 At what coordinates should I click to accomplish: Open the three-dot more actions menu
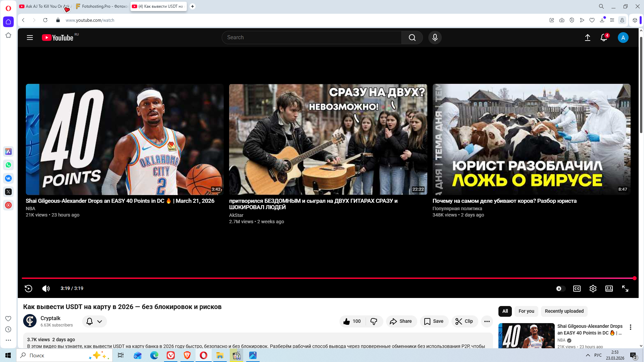487,321
